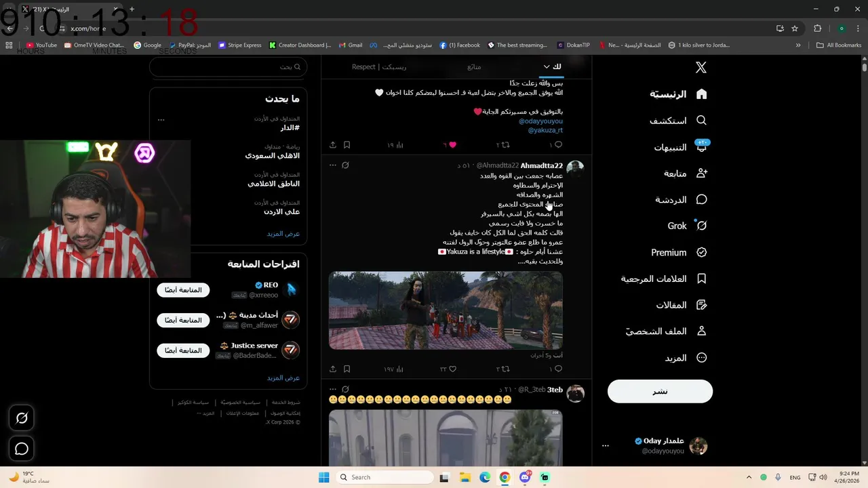This screenshot has width=868, height=488.
Task: Ask Grok about 3teb's post
Action: (x=345, y=389)
